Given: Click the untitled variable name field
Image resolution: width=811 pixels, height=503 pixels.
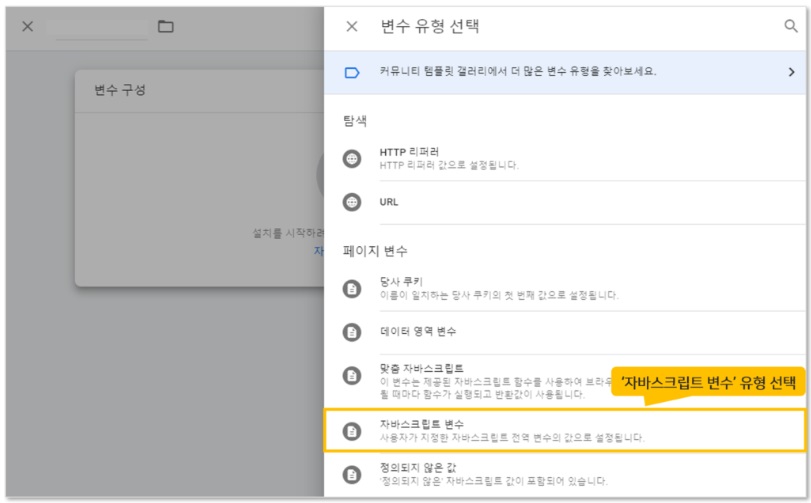Looking at the screenshot, I should [x=98, y=28].
